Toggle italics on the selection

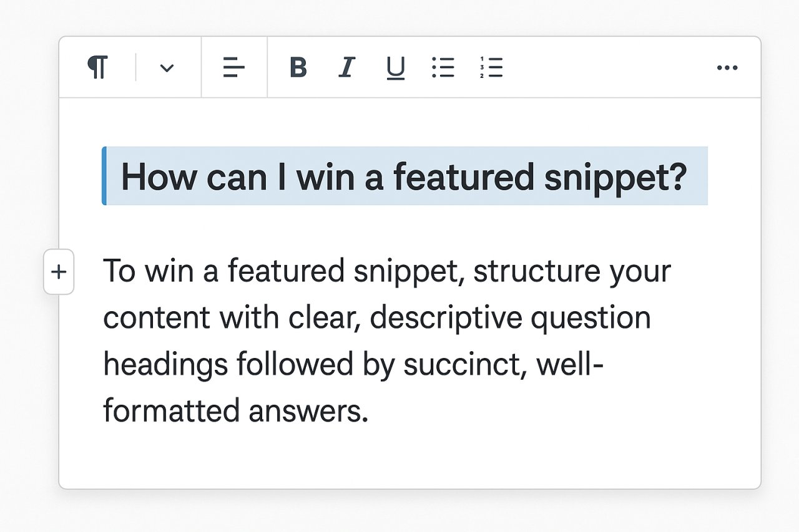pos(346,68)
